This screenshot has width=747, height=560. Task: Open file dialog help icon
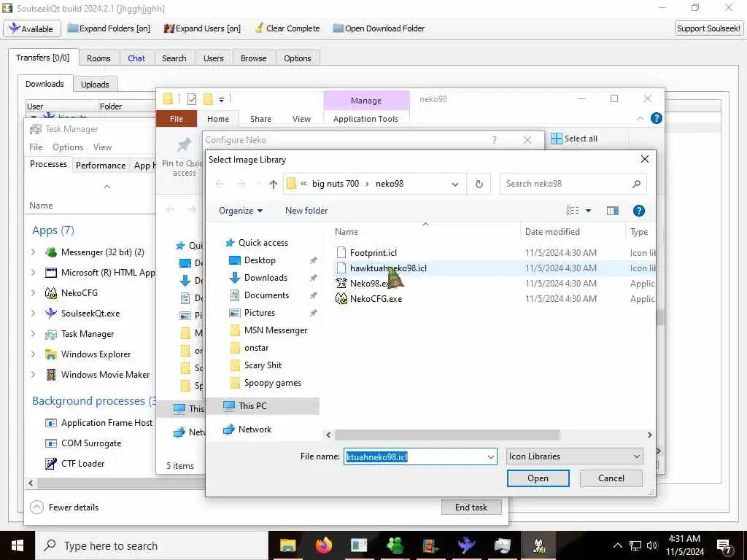coord(639,211)
